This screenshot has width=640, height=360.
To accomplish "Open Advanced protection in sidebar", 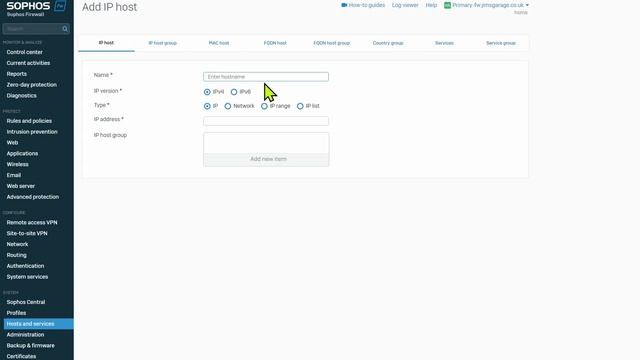I will [33, 197].
